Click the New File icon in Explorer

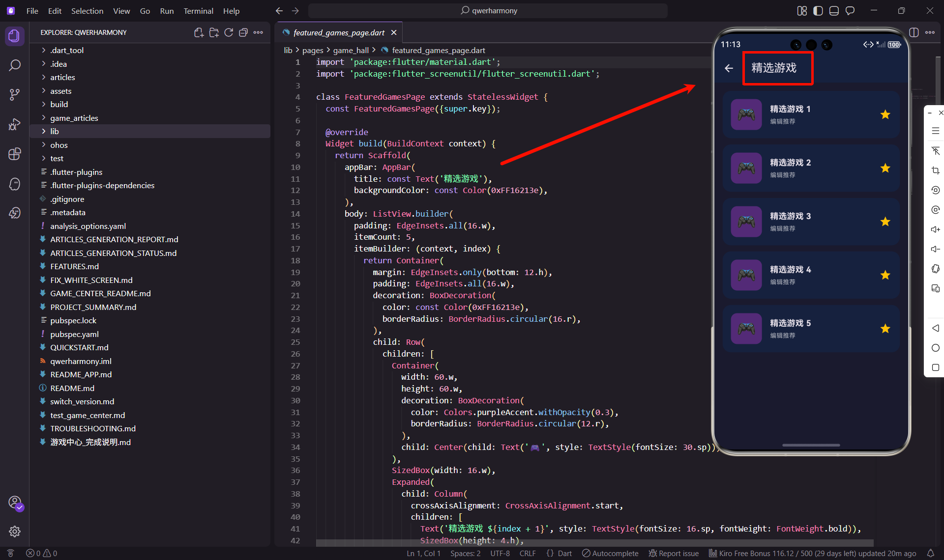pos(199,32)
